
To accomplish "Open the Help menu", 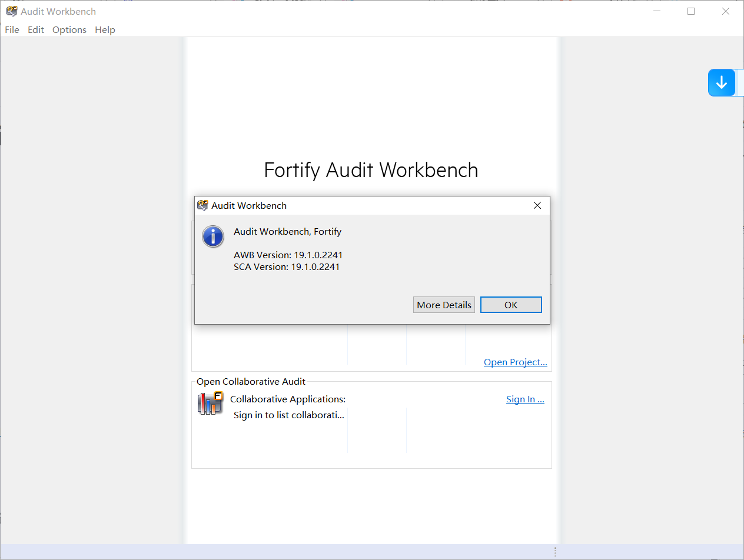I will tap(105, 30).
